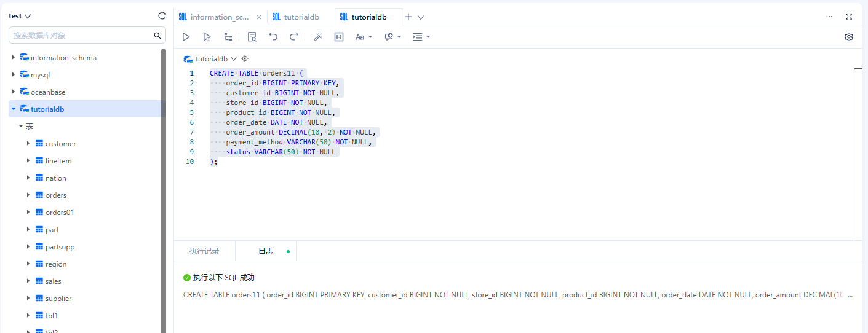Select the region table
The height and width of the screenshot is (333, 868).
(x=56, y=264)
